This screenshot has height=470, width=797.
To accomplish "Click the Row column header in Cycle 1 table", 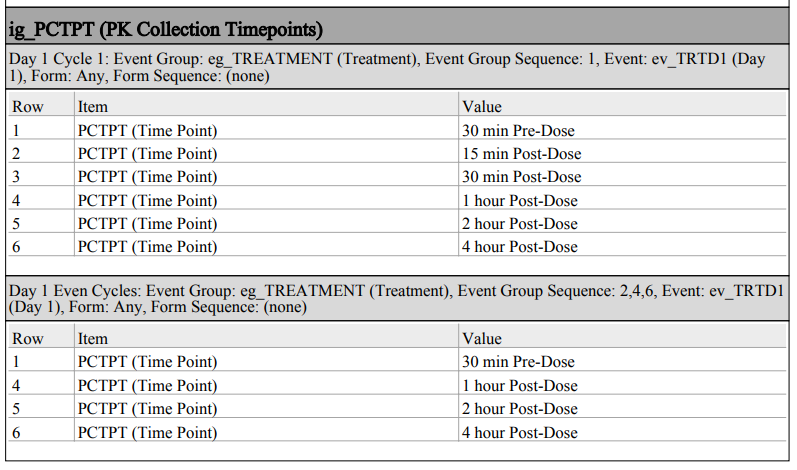I will pos(28,107).
